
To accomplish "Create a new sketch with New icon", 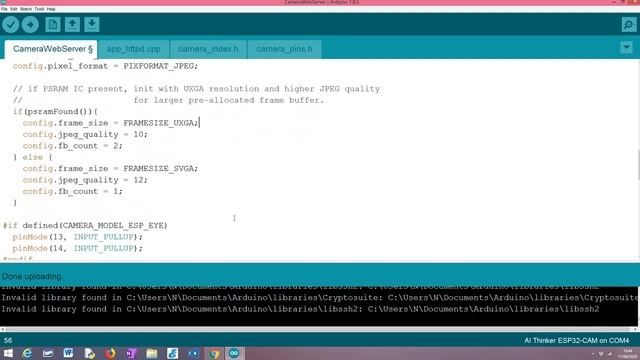I will (53, 25).
